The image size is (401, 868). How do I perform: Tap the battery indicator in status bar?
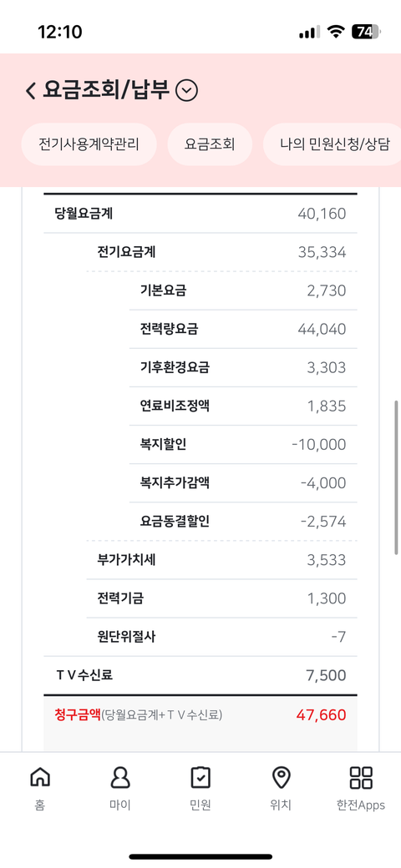pyautogui.click(x=366, y=32)
